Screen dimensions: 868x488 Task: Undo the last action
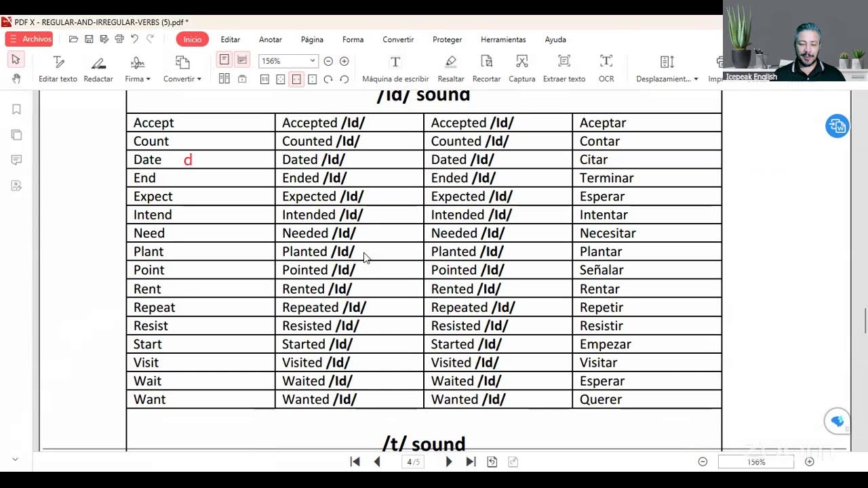pos(134,39)
